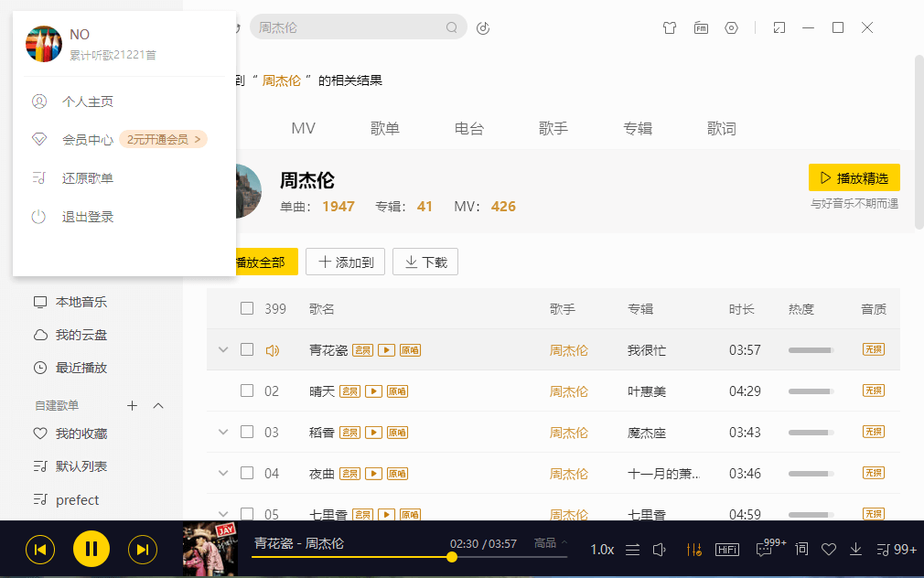Open the settings gear icon
The height and width of the screenshot is (578, 924).
click(731, 27)
